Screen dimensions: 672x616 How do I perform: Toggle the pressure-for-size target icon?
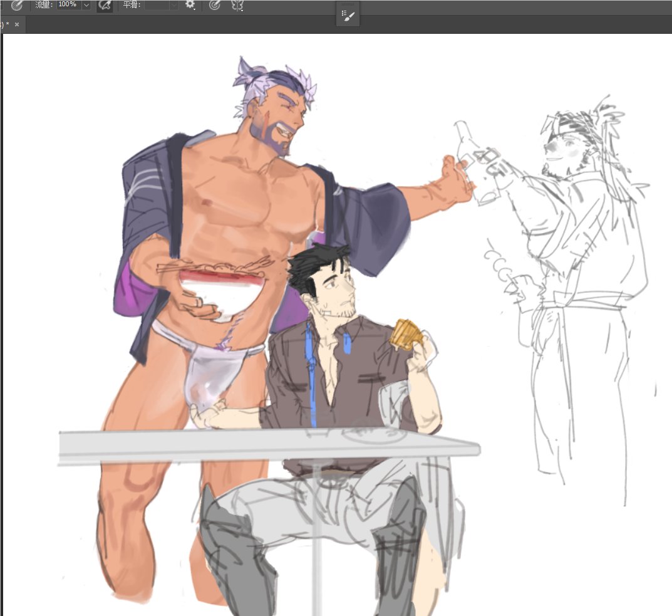pyautogui.click(x=215, y=5)
